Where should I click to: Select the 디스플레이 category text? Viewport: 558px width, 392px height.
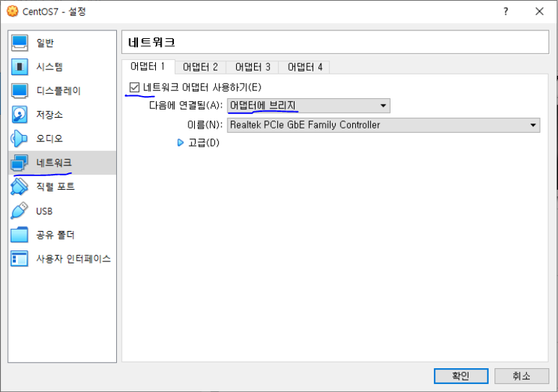tap(58, 91)
